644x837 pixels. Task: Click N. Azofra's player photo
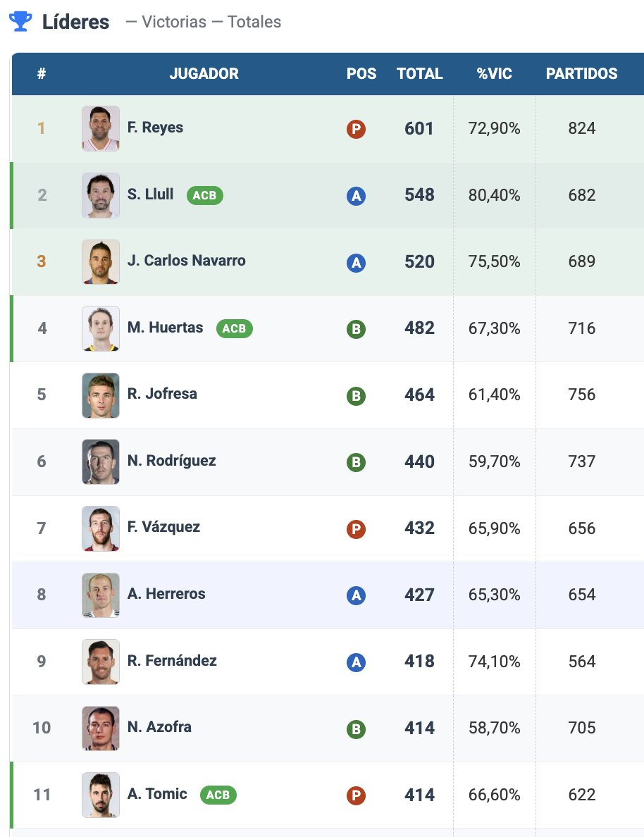click(101, 728)
